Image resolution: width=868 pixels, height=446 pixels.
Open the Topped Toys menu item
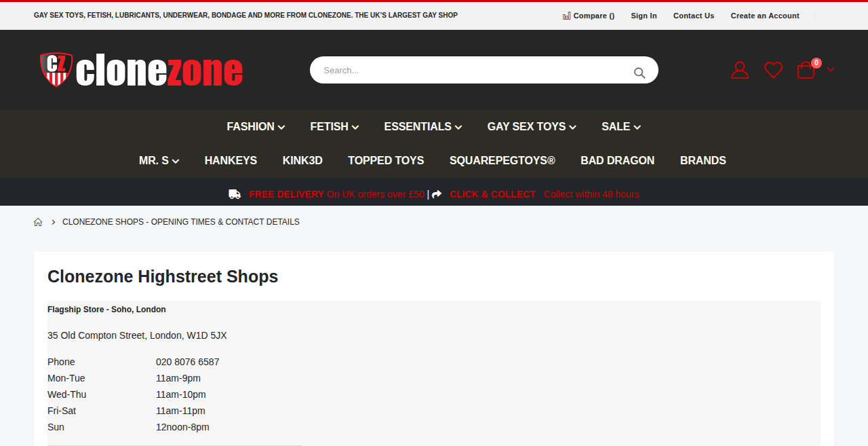click(386, 160)
